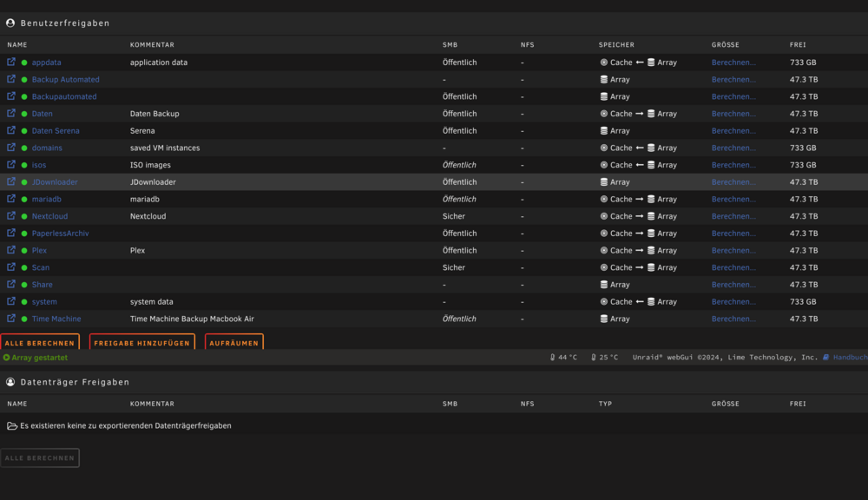Click the browse icon beside Plex share
The height and width of the screenshot is (500, 868).
[11, 250]
